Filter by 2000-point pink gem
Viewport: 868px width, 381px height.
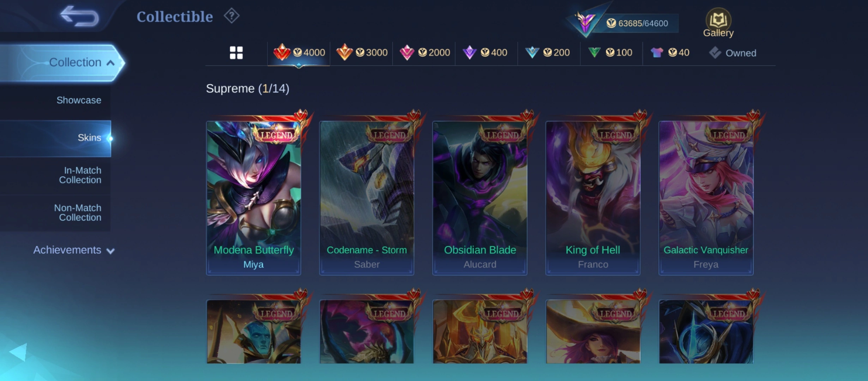[424, 53]
